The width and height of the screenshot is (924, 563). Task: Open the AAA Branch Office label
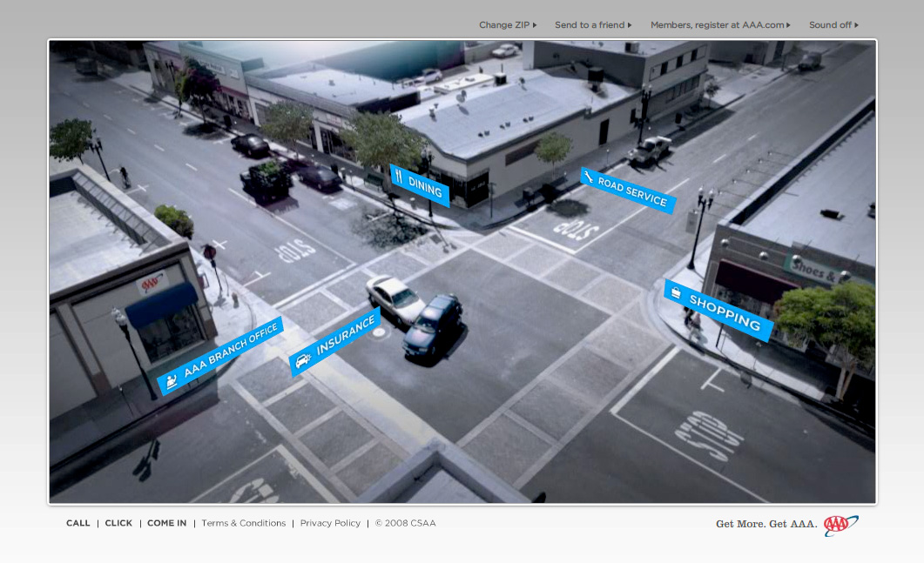pos(219,356)
